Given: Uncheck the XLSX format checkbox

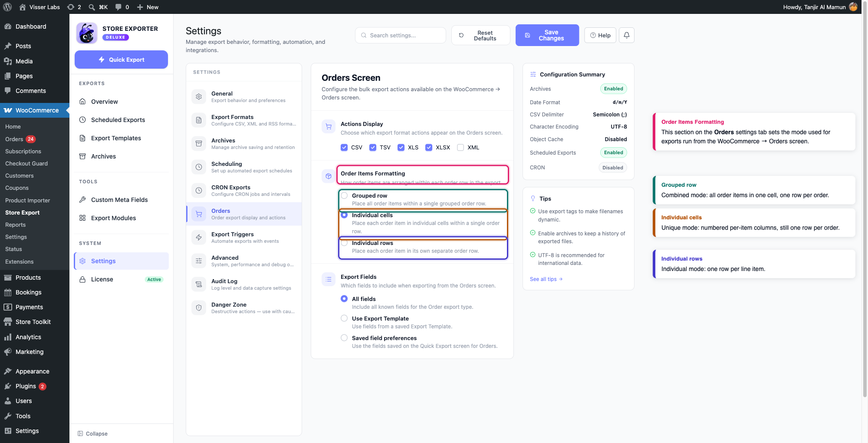Looking at the screenshot, I should [429, 148].
